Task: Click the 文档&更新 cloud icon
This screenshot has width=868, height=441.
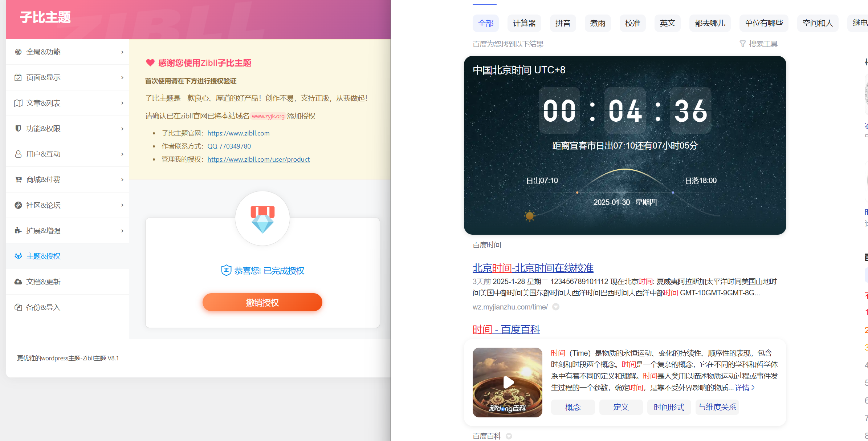Action: pyautogui.click(x=18, y=282)
